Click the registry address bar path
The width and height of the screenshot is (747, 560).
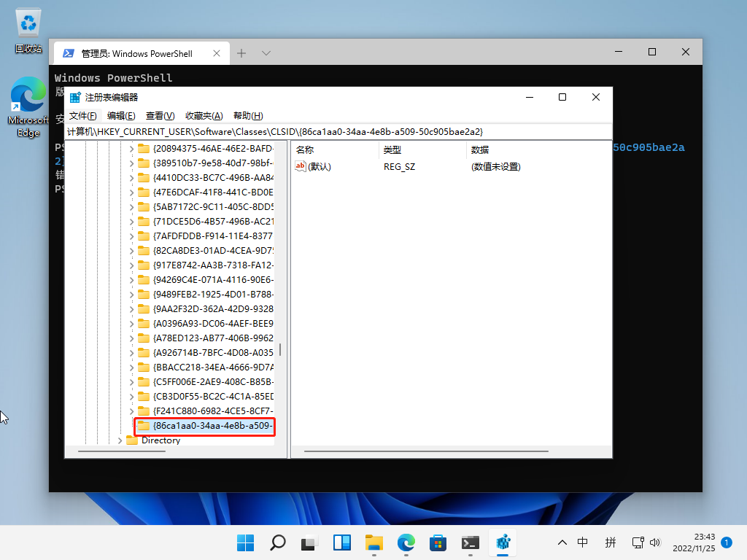338,131
